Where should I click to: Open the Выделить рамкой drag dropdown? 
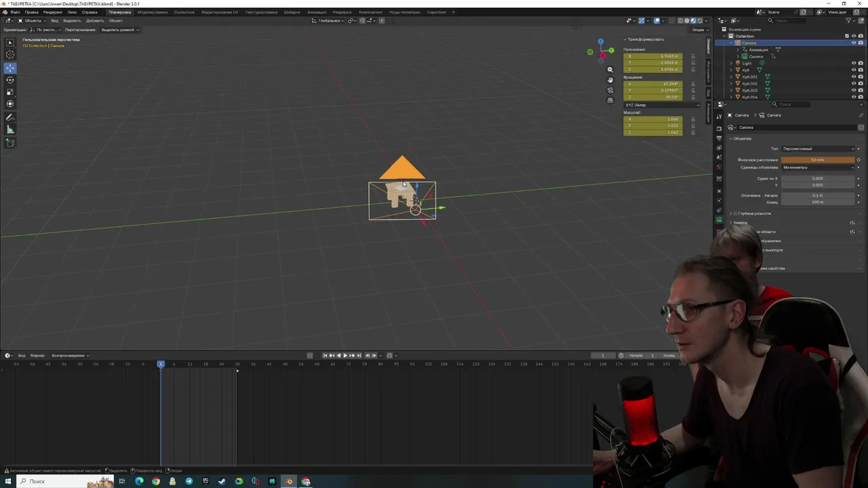[120, 29]
